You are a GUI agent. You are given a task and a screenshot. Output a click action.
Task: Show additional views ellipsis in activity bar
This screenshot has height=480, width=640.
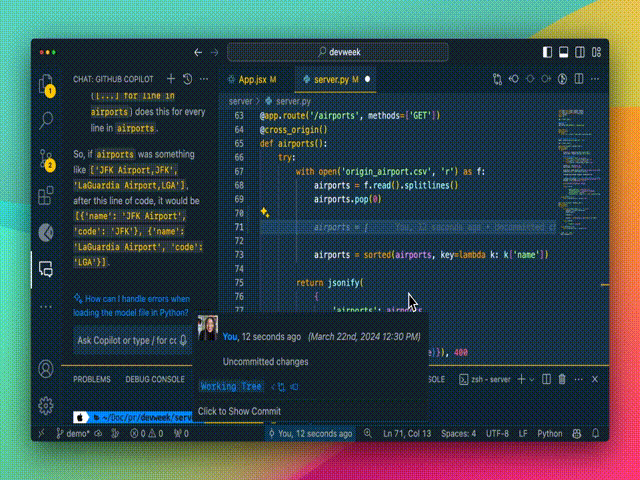click(46, 306)
